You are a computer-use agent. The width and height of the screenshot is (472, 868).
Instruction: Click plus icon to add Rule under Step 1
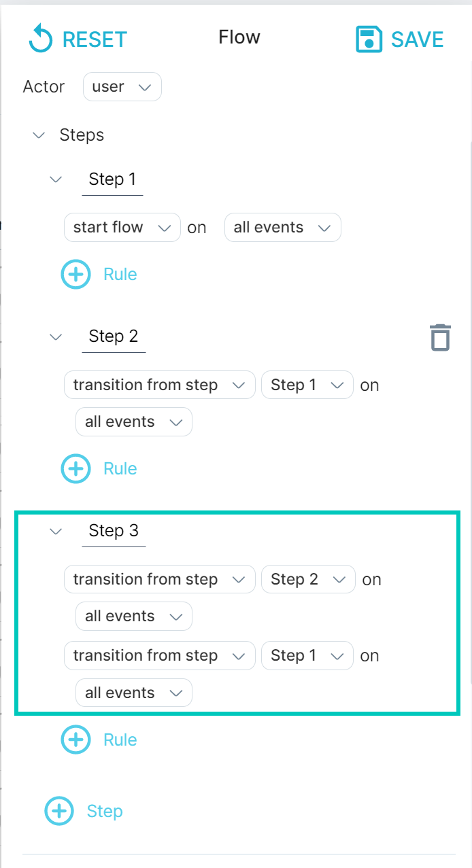pyautogui.click(x=76, y=274)
